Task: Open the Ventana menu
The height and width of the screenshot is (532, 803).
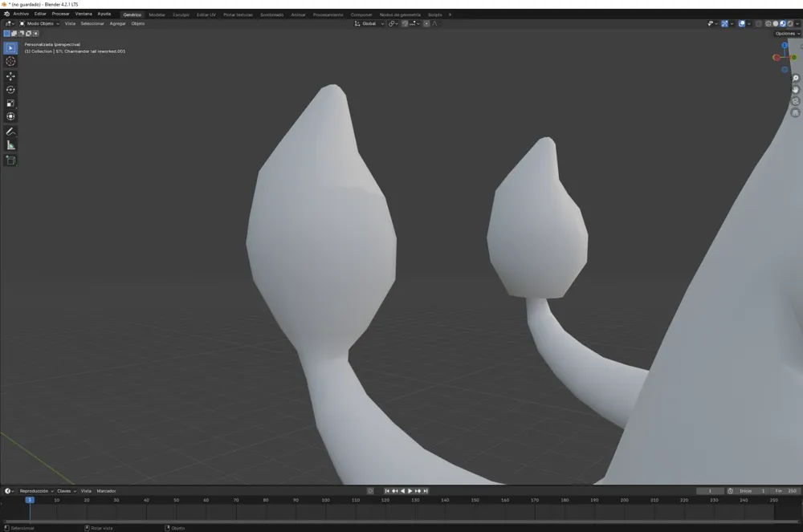Action: (84, 14)
